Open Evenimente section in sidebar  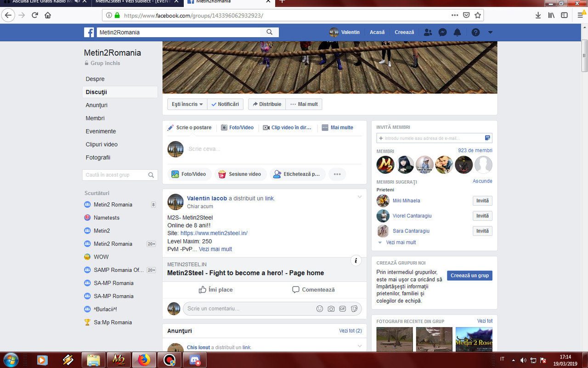point(101,131)
